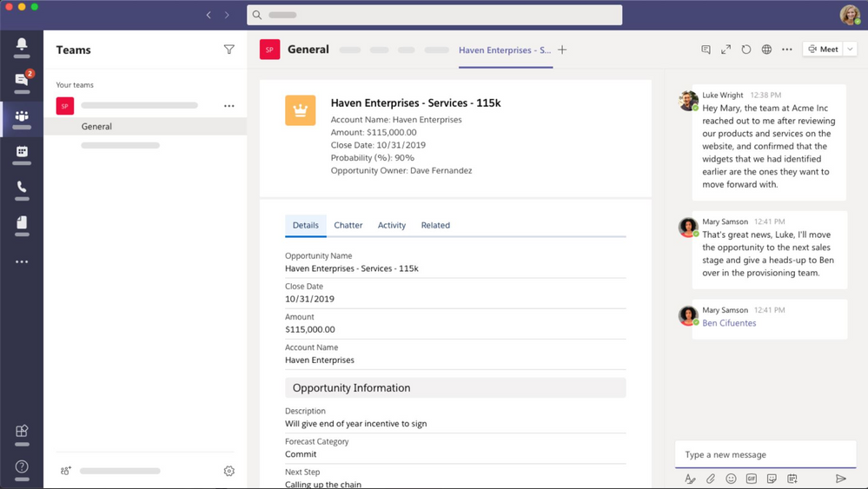The width and height of the screenshot is (868, 489).
Task: Open the emoji picker in message toolbar
Action: tap(731, 479)
